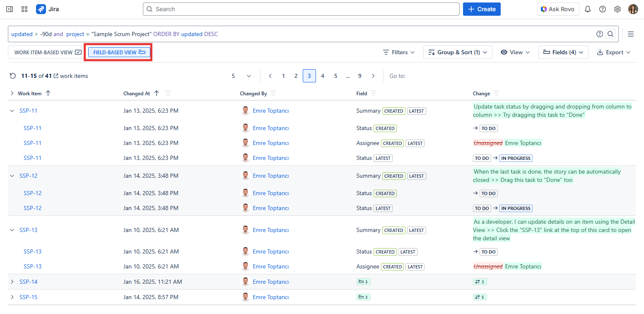Image resolution: width=644 pixels, height=314 pixels.
Task: Open the View eye dropdown
Action: (x=515, y=52)
